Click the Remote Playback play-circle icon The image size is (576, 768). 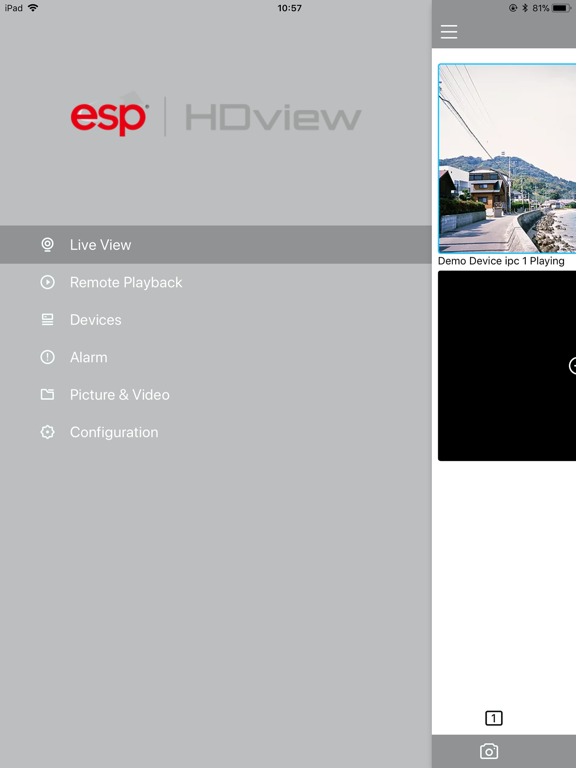click(x=48, y=282)
